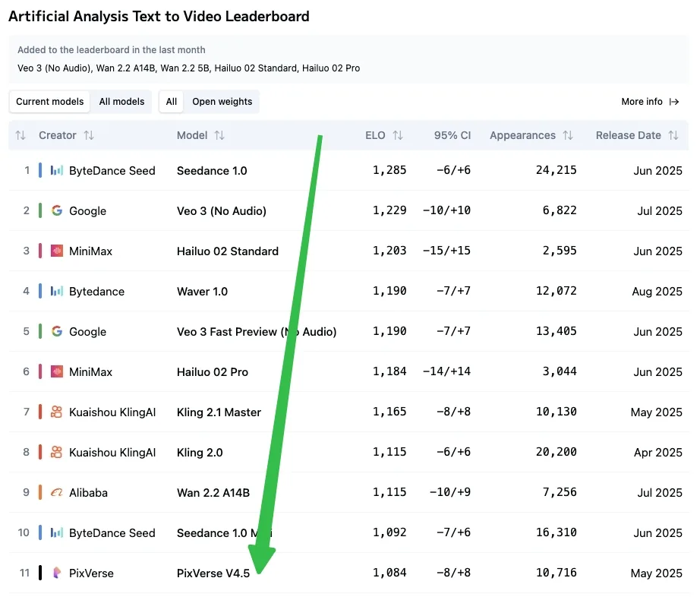The image size is (700, 597).
Task: Click the leaderboard title heading
Action: 159,17
